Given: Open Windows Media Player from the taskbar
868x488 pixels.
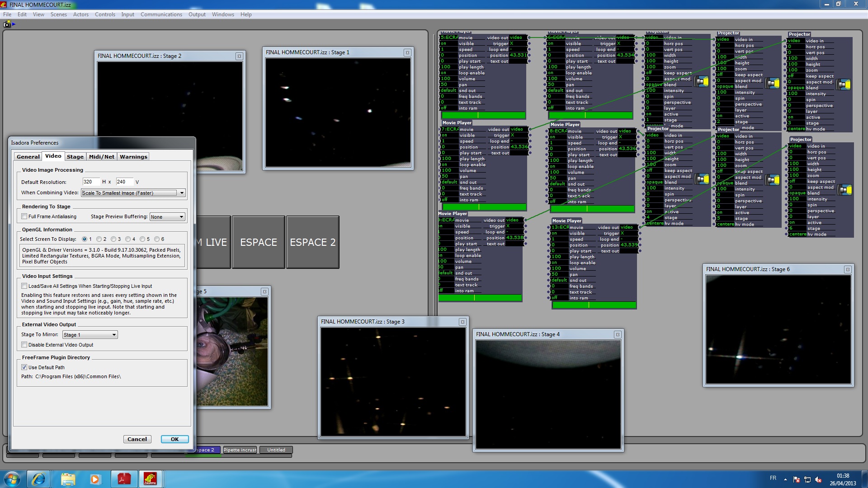Looking at the screenshot, I should [x=94, y=479].
